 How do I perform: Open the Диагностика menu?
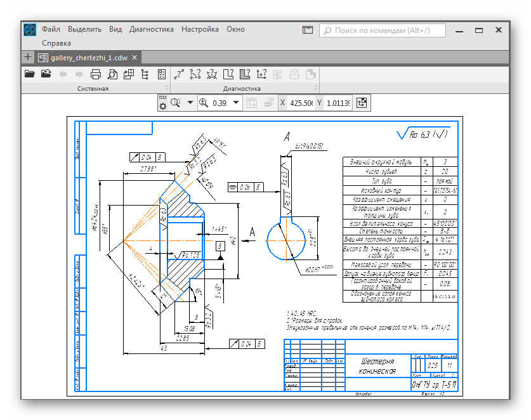pyautogui.click(x=151, y=29)
